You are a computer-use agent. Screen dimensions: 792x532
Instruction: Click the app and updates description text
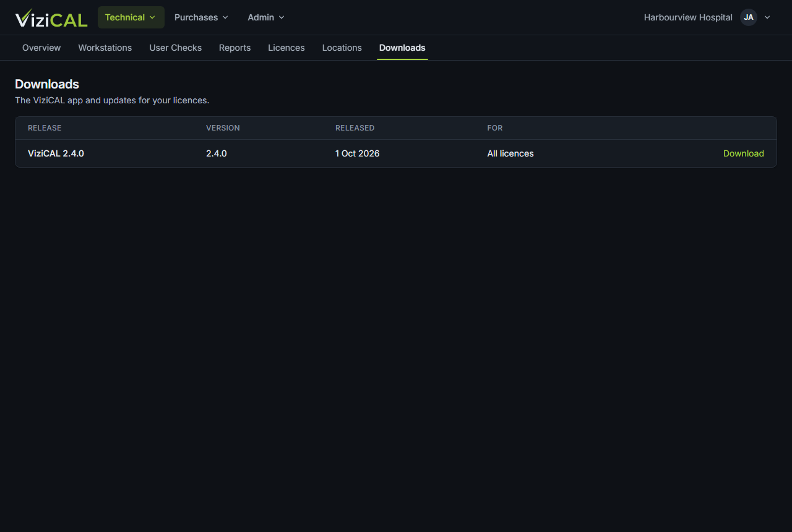[112, 100]
